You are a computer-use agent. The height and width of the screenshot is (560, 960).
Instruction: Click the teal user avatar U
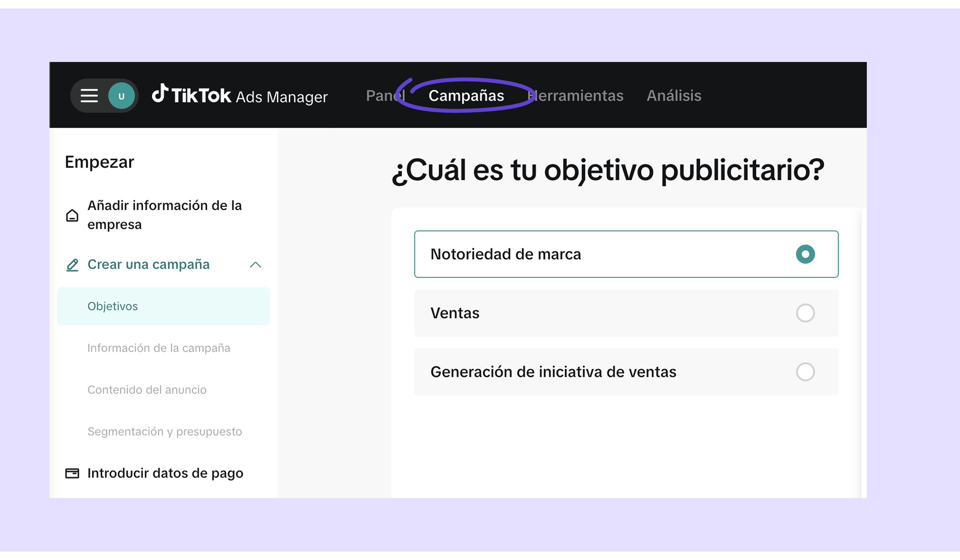pyautogui.click(x=121, y=96)
